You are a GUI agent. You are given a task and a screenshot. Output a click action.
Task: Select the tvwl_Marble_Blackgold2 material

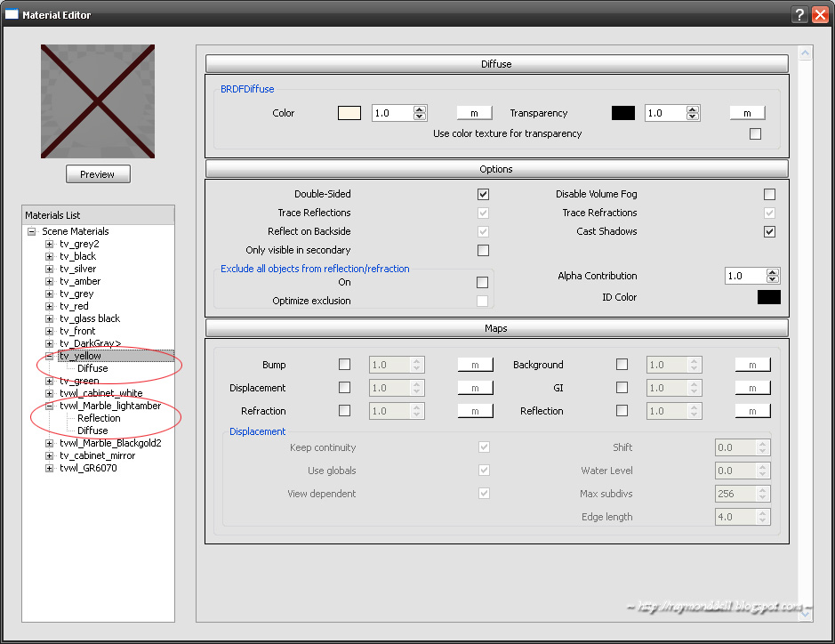tap(110, 443)
